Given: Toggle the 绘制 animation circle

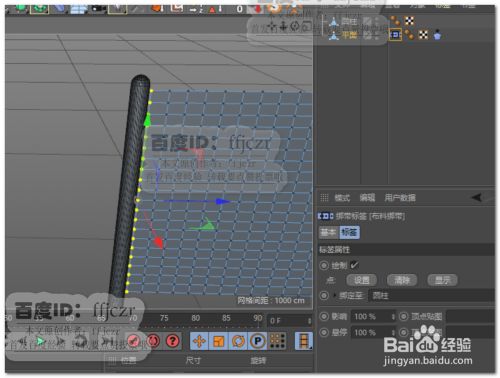Looking at the screenshot, I should pos(324,265).
